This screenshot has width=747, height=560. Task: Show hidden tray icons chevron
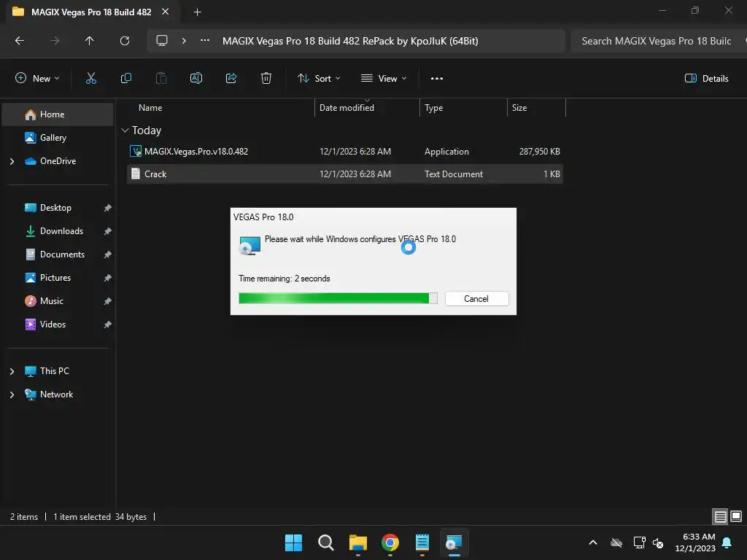(x=593, y=542)
